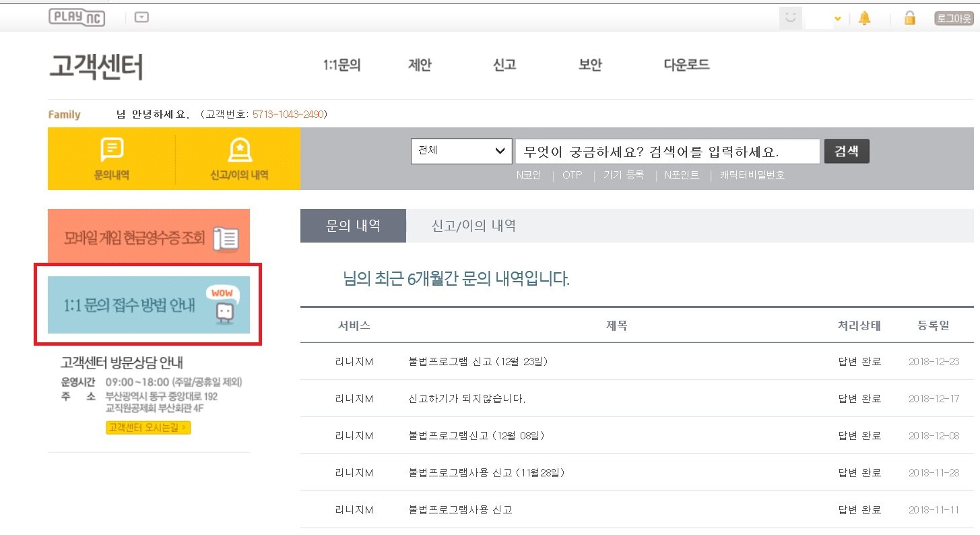980x535 pixels.
Task: Open the 2018-11-11 불법프로그램사용 신고 inquiry
Action: 460,509
